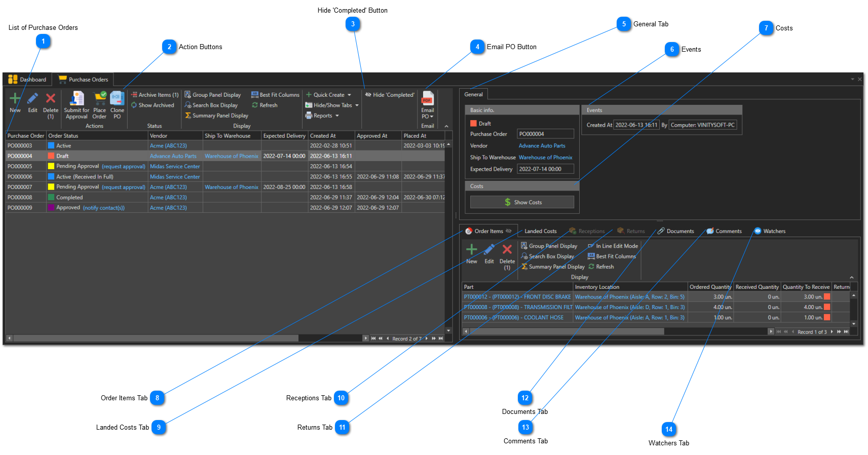Expand the Hide/Show Tabs menu

click(x=332, y=105)
